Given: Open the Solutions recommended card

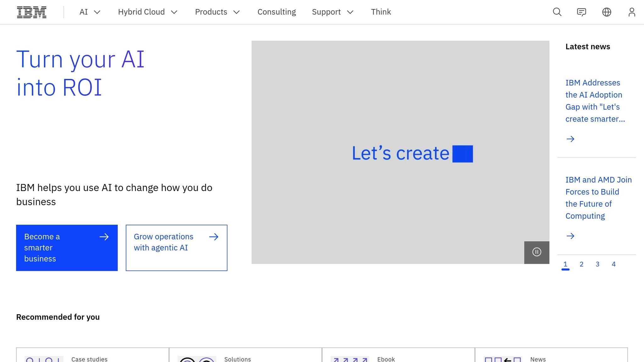Looking at the screenshot, I should coord(246,355).
